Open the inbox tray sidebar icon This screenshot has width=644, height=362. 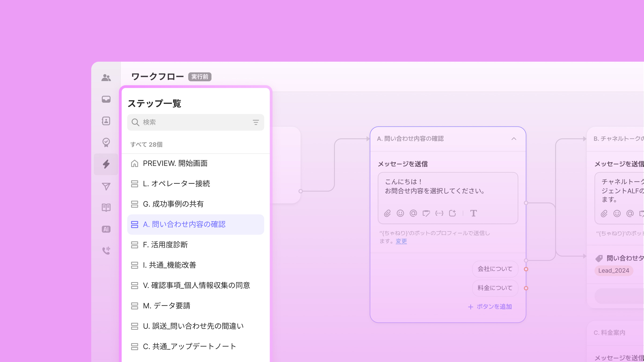tap(106, 99)
